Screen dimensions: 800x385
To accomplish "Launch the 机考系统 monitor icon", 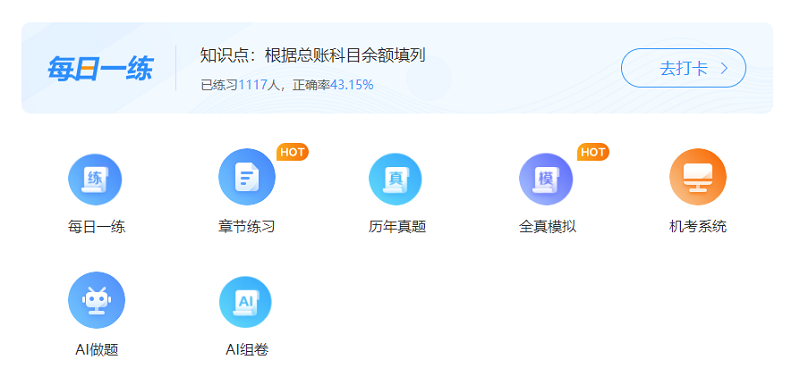I will tap(698, 177).
